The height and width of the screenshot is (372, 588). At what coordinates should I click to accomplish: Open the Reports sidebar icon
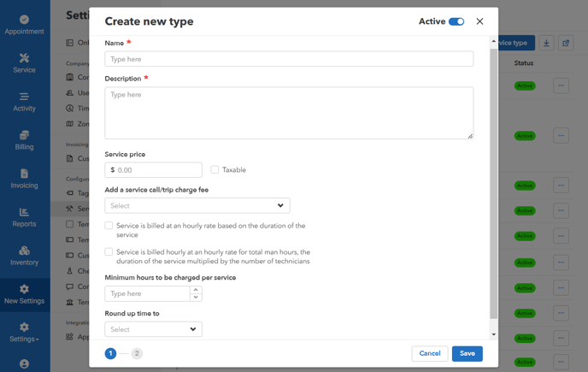24,217
